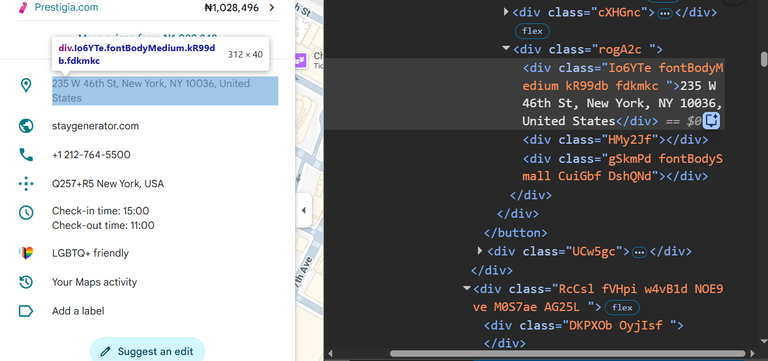Open the Prestigia.com link
The image size is (768, 361).
(x=66, y=7)
